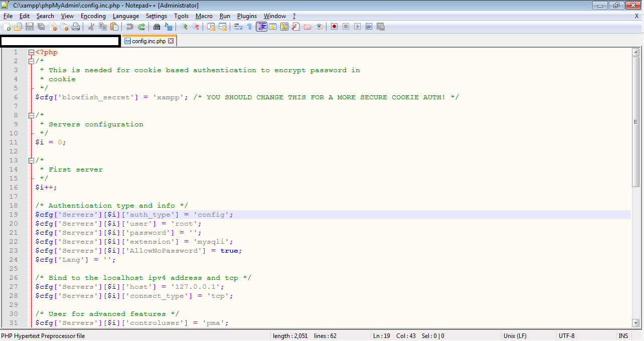Screen dimensions: 644x341
Task: Toggle word wrap
Action: 237,27
